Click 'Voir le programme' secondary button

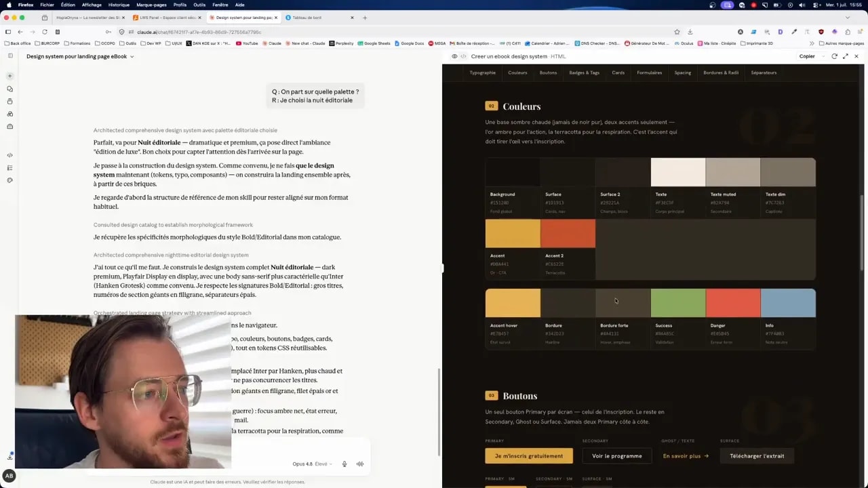pyautogui.click(x=616, y=456)
